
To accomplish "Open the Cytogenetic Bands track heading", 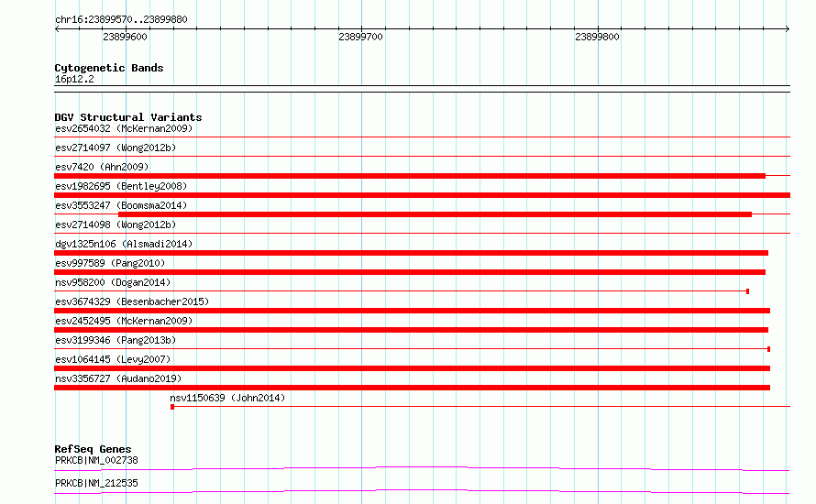I will click(x=109, y=68).
